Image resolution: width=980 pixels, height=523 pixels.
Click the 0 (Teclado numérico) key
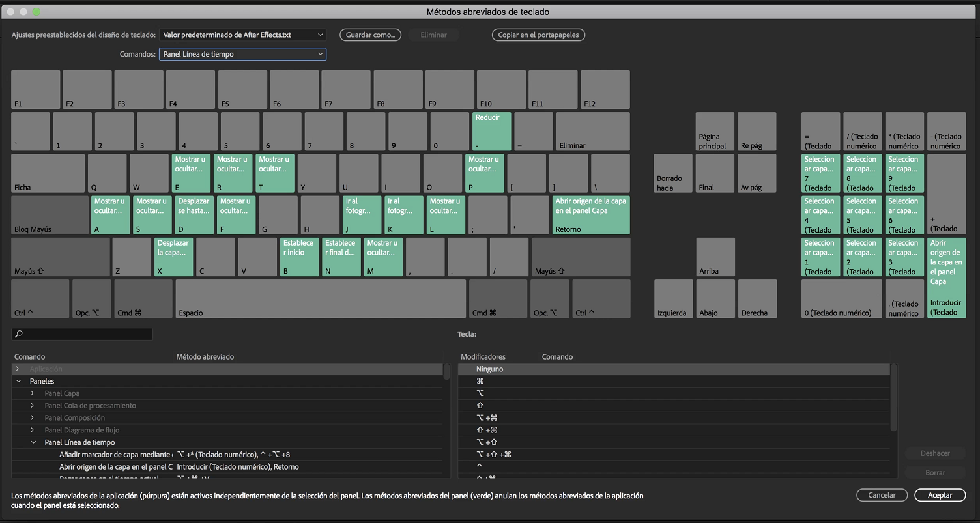point(842,299)
